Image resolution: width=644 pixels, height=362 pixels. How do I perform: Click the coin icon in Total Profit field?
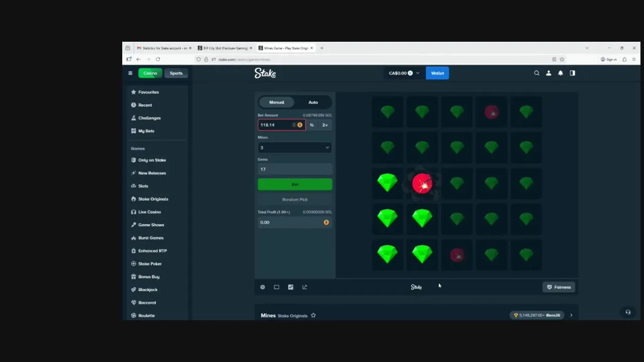tap(326, 222)
